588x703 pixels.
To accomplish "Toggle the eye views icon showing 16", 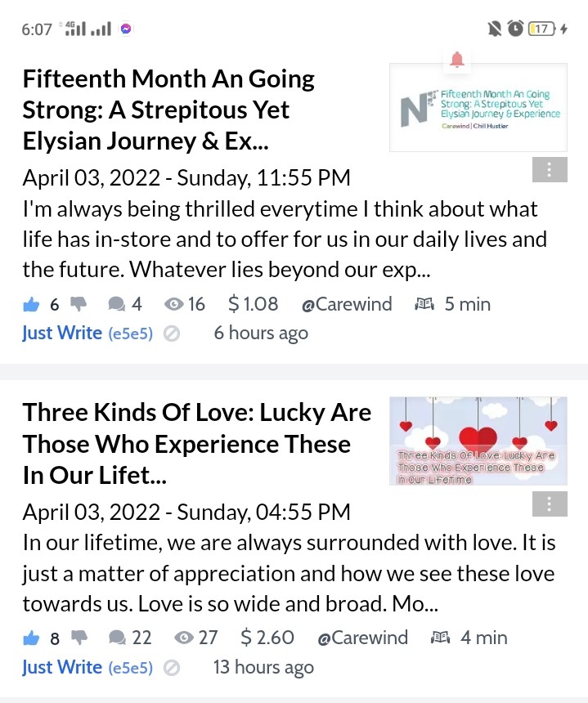I will 173,304.
